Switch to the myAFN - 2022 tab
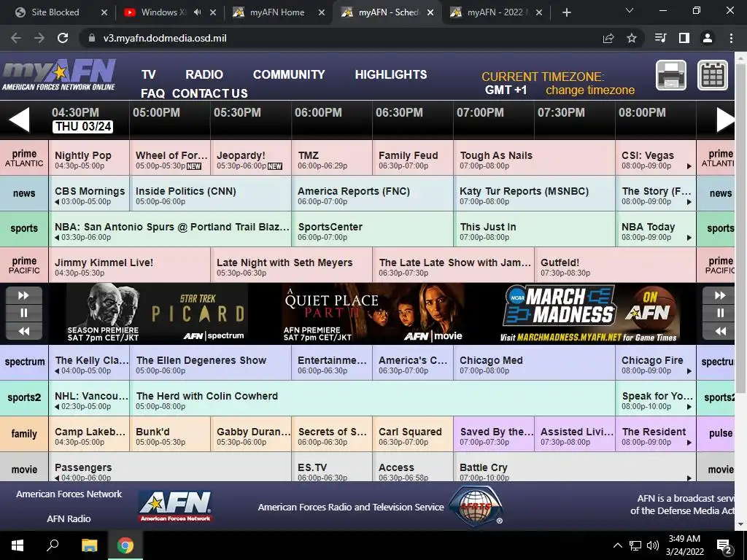Viewport: 747px width, 560px height. click(x=495, y=12)
